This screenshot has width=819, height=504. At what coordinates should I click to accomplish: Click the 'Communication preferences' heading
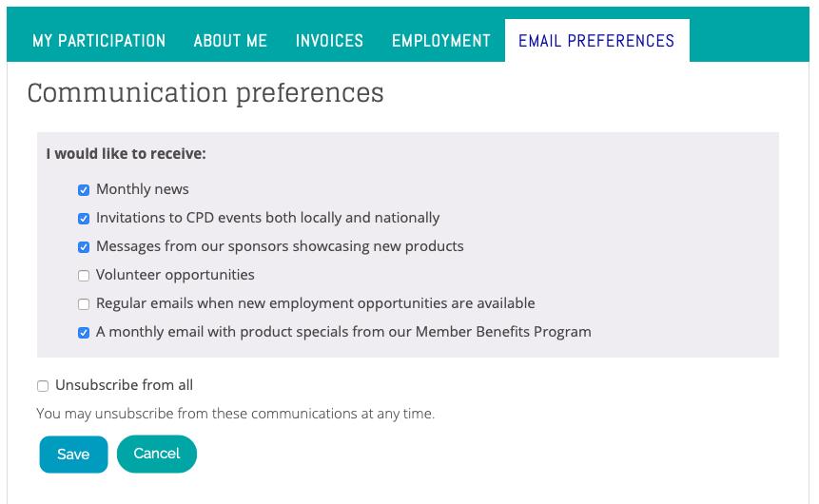tap(205, 93)
